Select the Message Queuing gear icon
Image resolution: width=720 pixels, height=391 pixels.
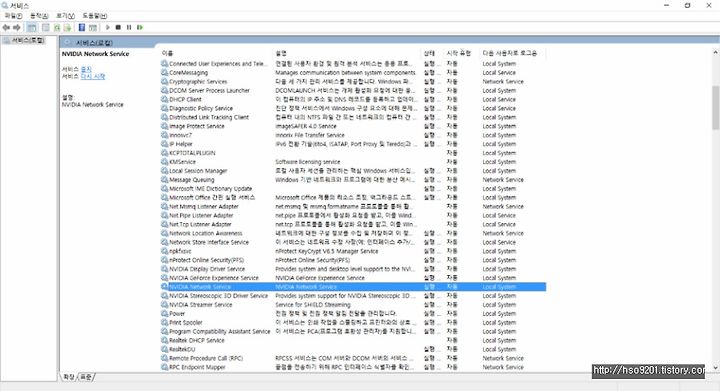coord(164,179)
